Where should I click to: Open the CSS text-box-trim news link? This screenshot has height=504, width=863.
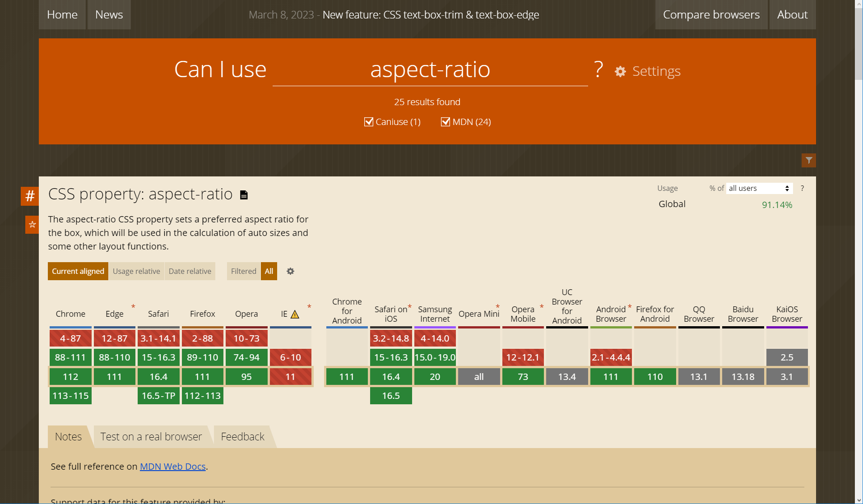pyautogui.click(x=431, y=15)
